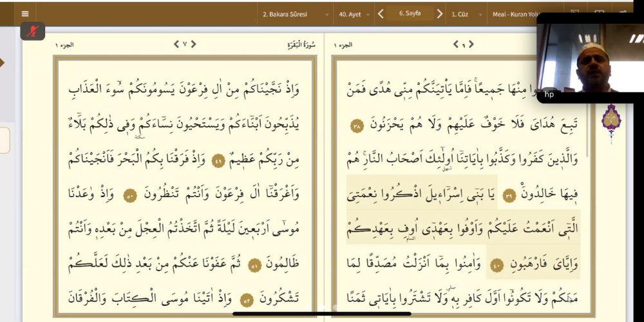The width and height of the screenshot is (644, 322).
Task: Click the left chevron on page 7 header
Action: [x=176, y=44]
